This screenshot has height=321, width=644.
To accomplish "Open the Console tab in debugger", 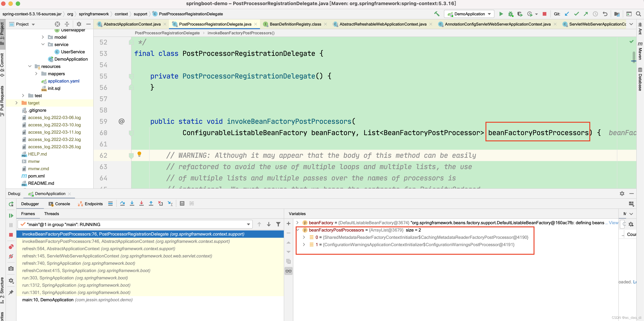I will pyautogui.click(x=59, y=204).
